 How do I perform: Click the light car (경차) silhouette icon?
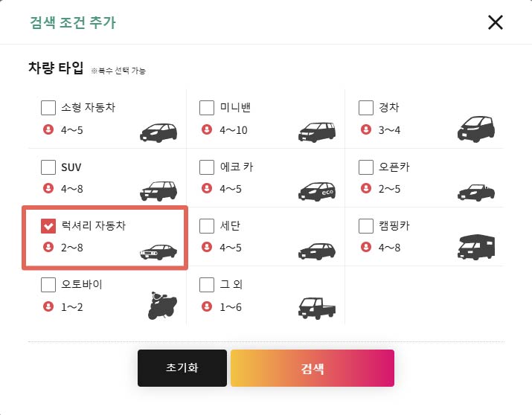pos(476,129)
